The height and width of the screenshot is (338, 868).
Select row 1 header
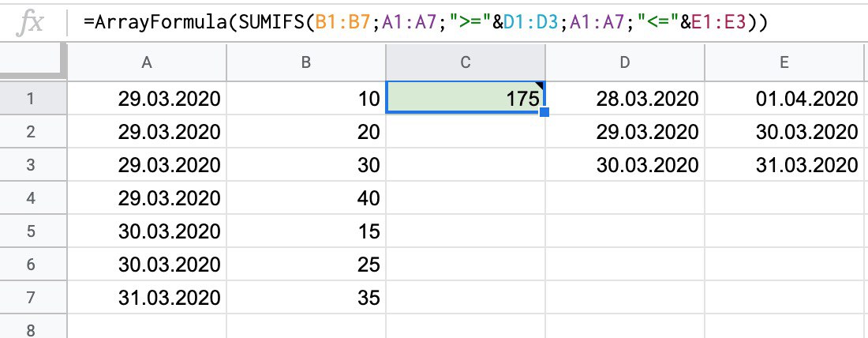(x=30, y=99)
